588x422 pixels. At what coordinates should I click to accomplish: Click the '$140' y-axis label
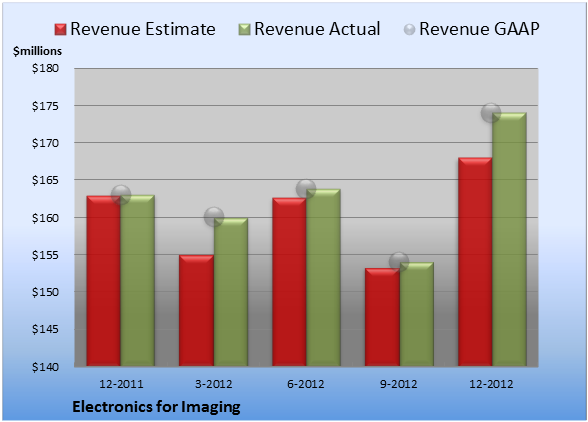(45, 367)
